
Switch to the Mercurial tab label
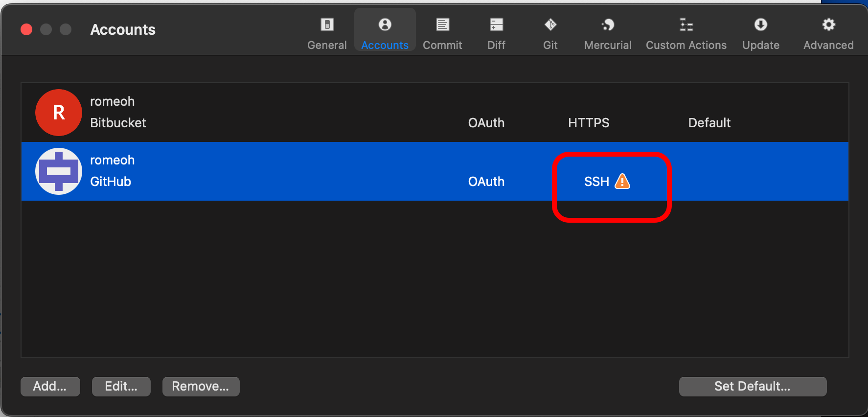[608, 45]
